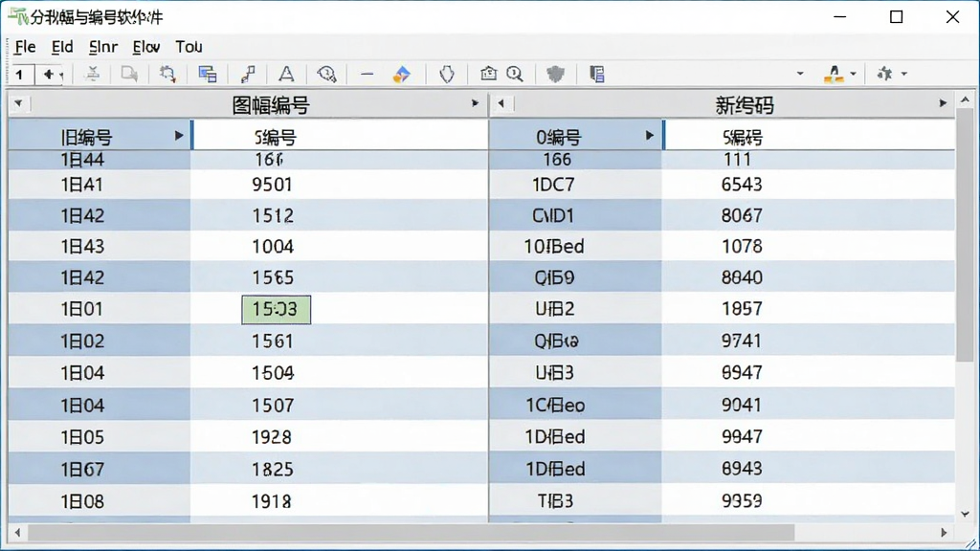Open the Tou menu

point(189,47)
